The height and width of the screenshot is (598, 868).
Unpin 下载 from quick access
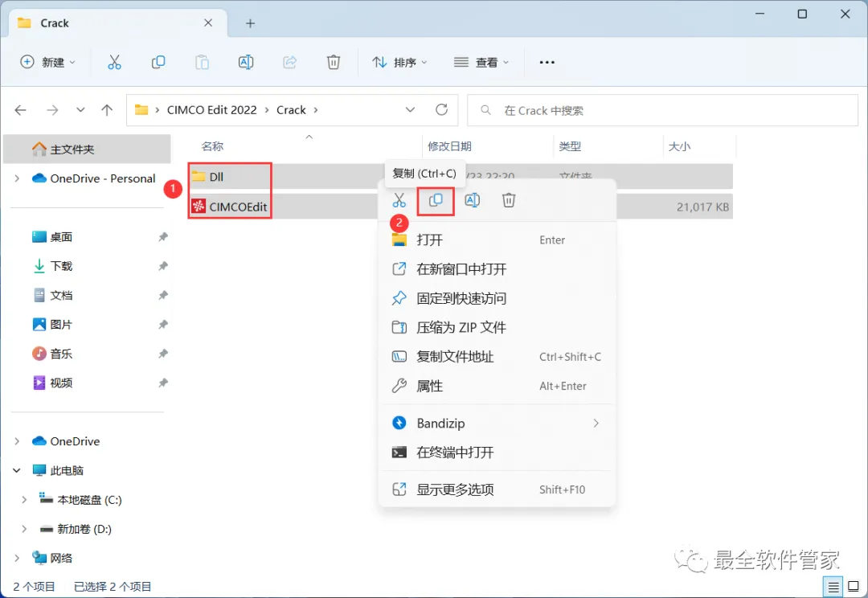(162, 266)
